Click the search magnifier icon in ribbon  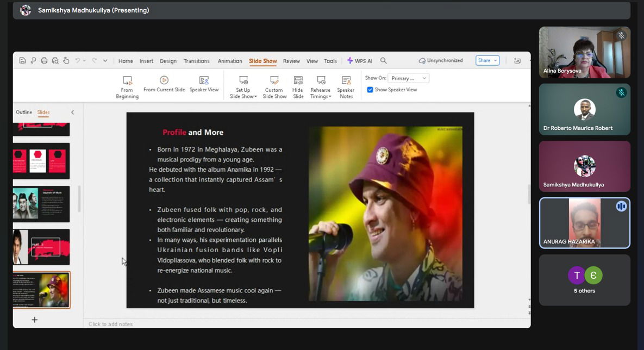point(384,61)
